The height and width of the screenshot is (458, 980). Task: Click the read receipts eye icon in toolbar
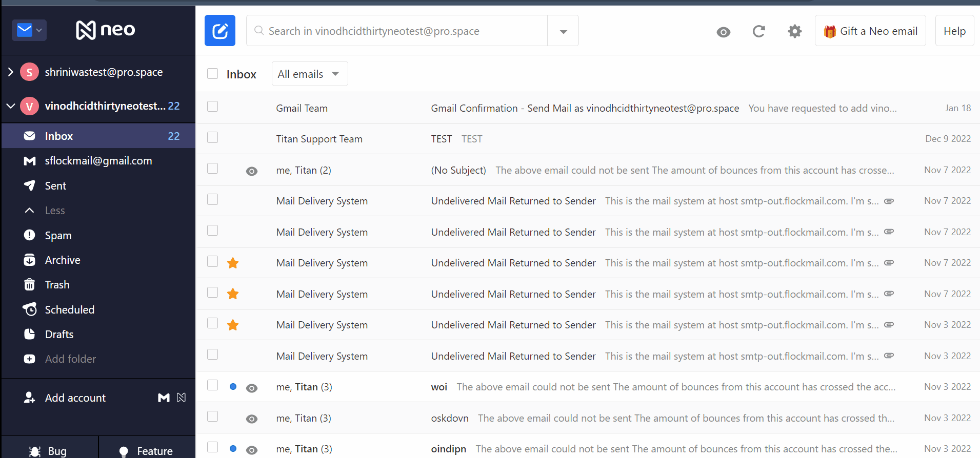[723, 32]
